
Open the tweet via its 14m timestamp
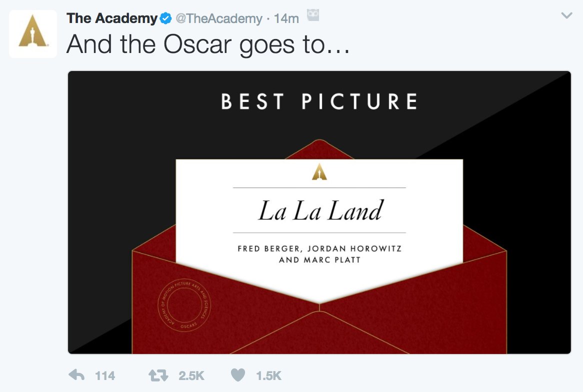[286, 19]
